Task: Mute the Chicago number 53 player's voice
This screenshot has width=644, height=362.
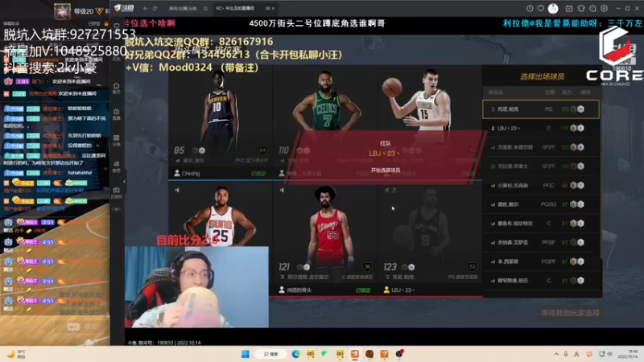Action: 282,190
